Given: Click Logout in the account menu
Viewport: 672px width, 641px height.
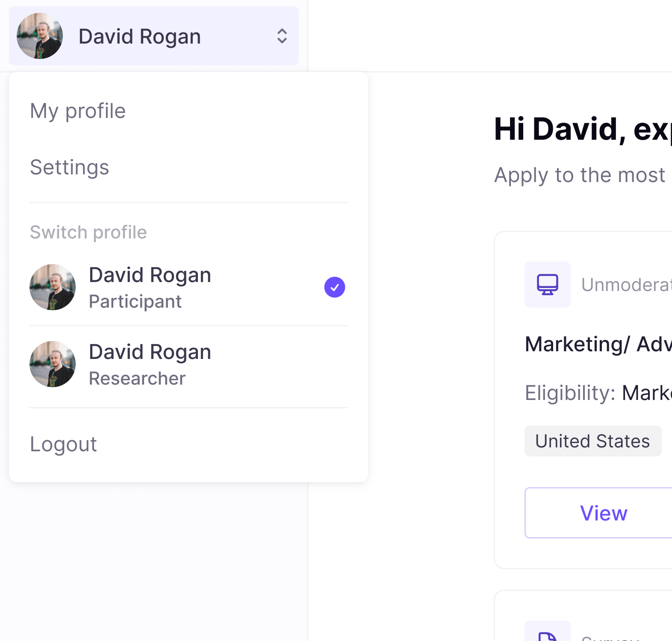Looking at the screenshot, I should click(63, 444).
